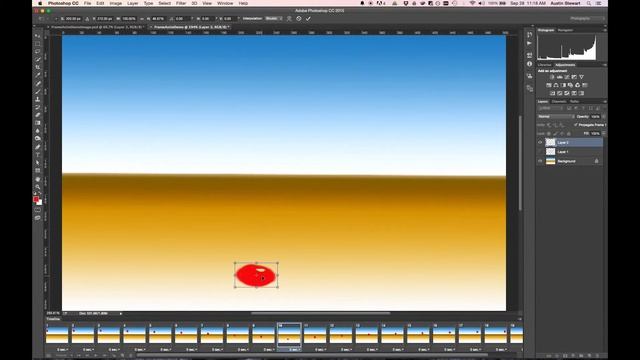Switch to the Navigator tab

(565, 30)
